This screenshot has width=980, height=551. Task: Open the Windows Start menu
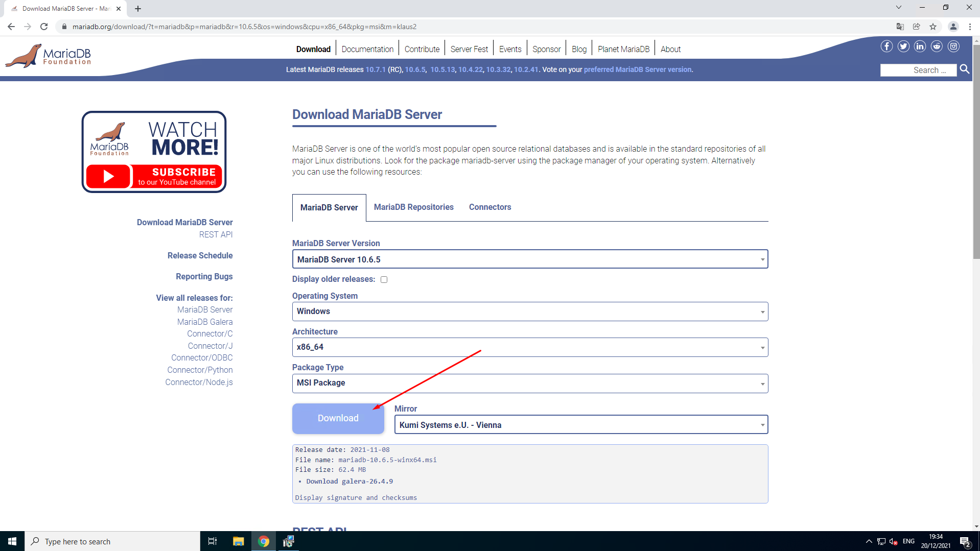[x=12, y=541]
